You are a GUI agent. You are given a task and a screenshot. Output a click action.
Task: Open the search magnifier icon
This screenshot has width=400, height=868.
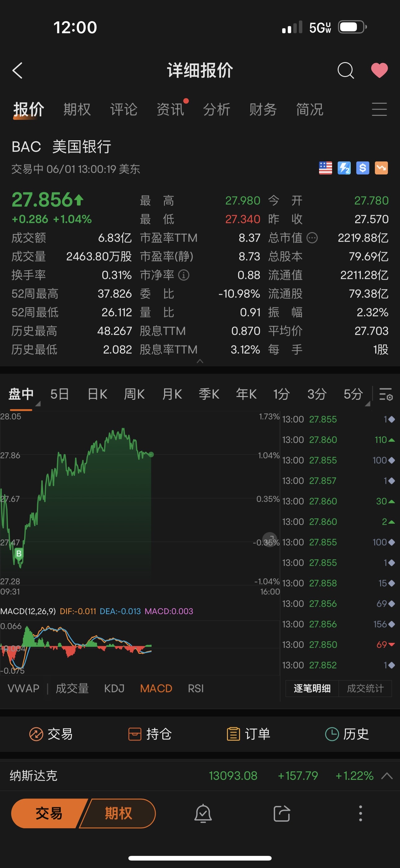(345, 70)
